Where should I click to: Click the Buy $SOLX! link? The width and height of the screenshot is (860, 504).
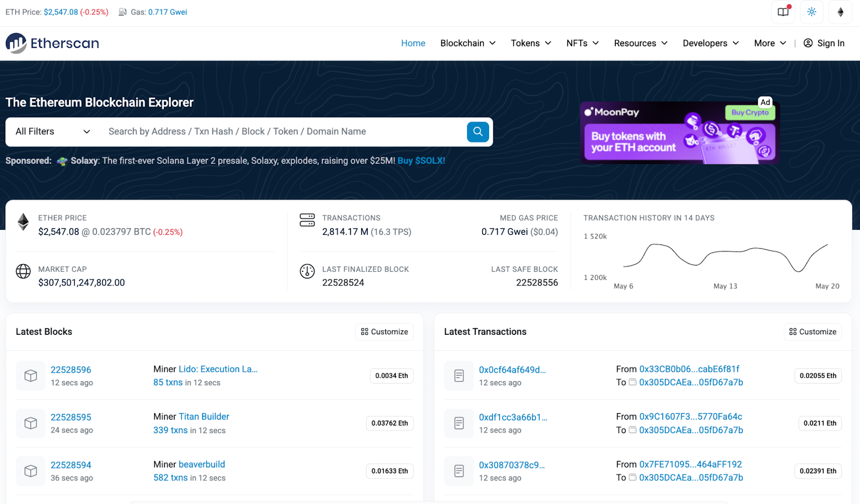point(421,161)
